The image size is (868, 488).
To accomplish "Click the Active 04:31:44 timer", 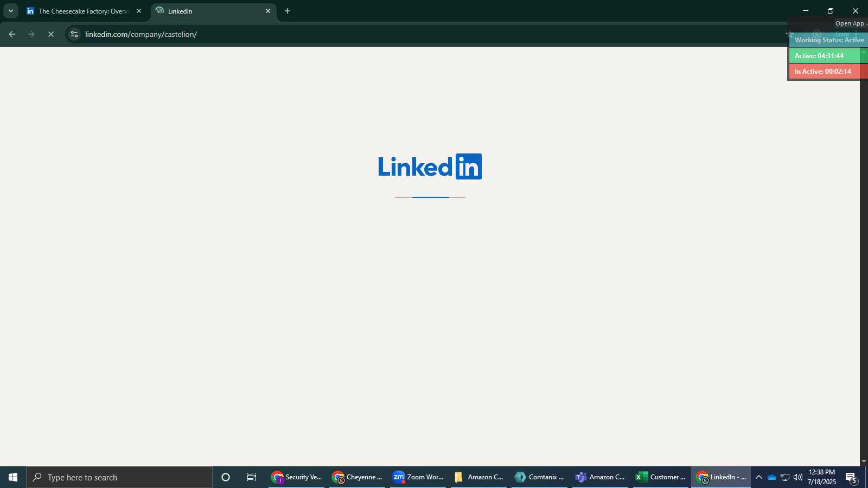I will click(825, 56).
